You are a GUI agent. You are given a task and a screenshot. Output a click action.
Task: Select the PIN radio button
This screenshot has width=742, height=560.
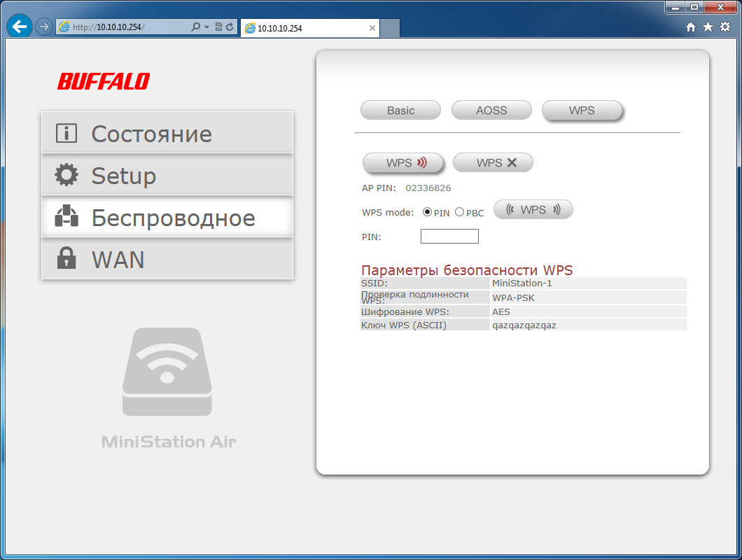[427, 212]
